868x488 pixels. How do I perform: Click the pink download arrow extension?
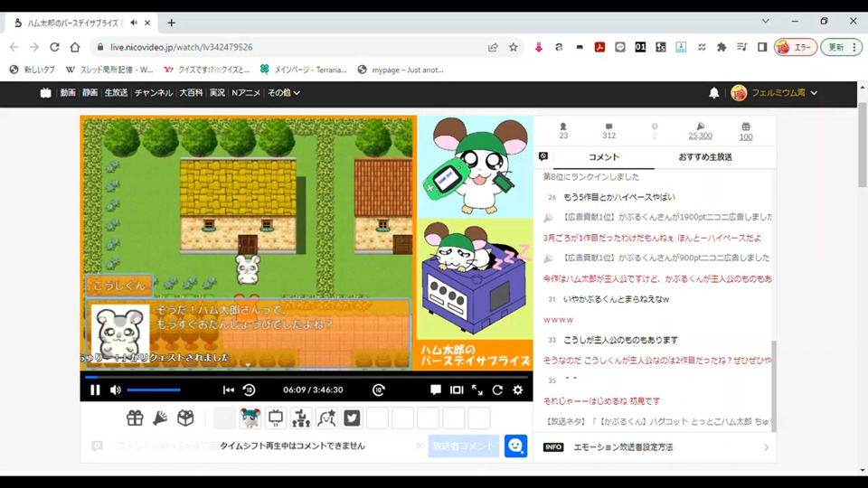point(538,48)
